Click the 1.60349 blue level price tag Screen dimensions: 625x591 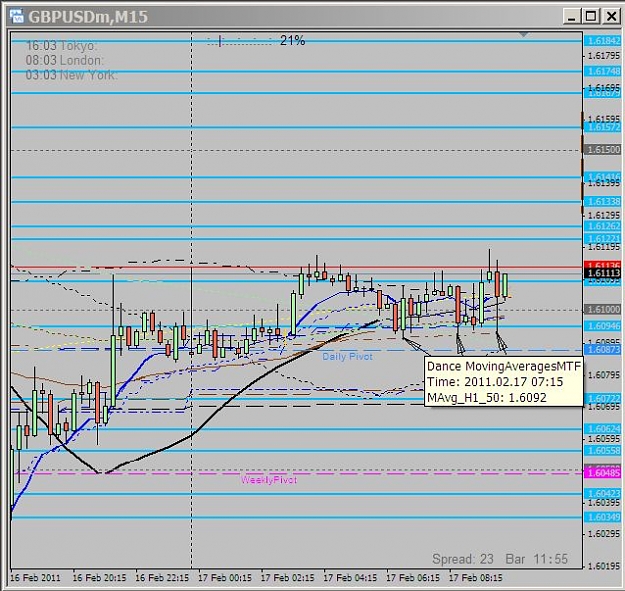click(603, 517)
